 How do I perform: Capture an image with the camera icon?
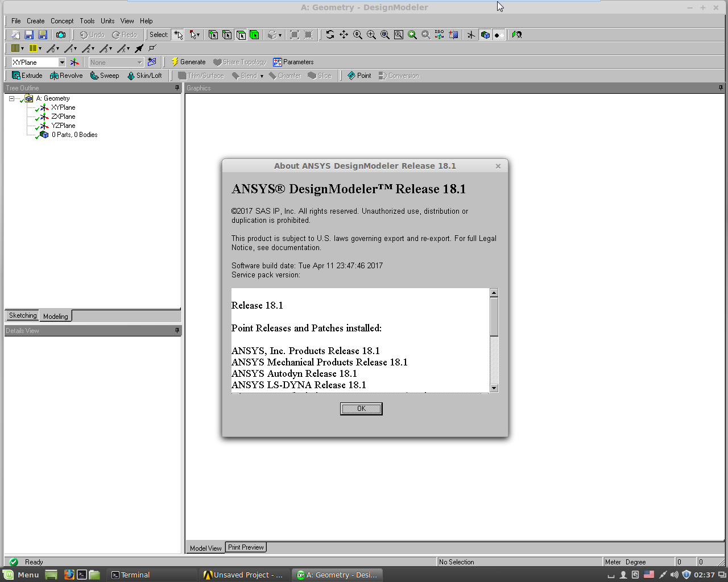(x=61, y=35)
